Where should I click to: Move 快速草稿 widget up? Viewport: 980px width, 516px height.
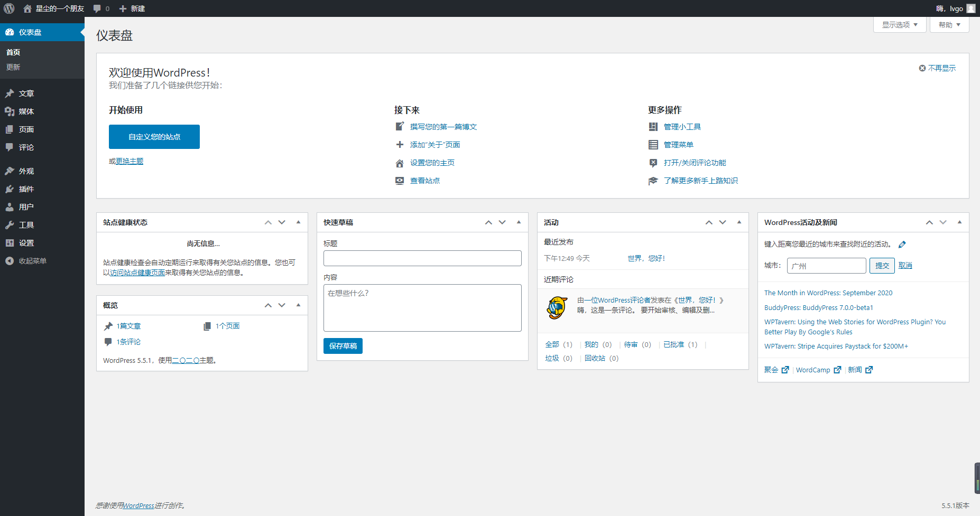point(488,222)
